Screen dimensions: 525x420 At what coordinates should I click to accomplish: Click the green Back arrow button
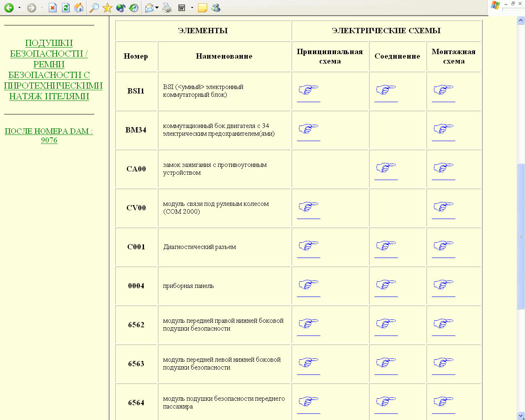click(9, 8)
